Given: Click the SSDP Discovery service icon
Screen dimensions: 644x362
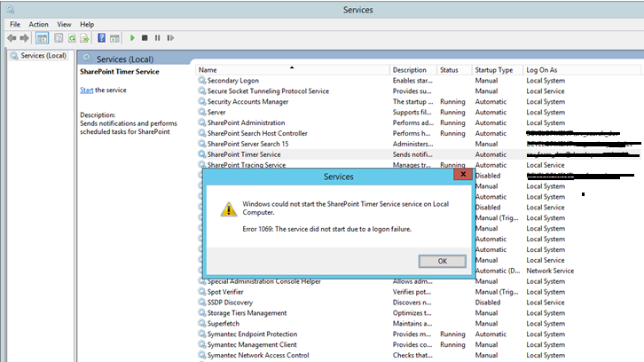Looking at the screenshot, I should coord(201,302).
